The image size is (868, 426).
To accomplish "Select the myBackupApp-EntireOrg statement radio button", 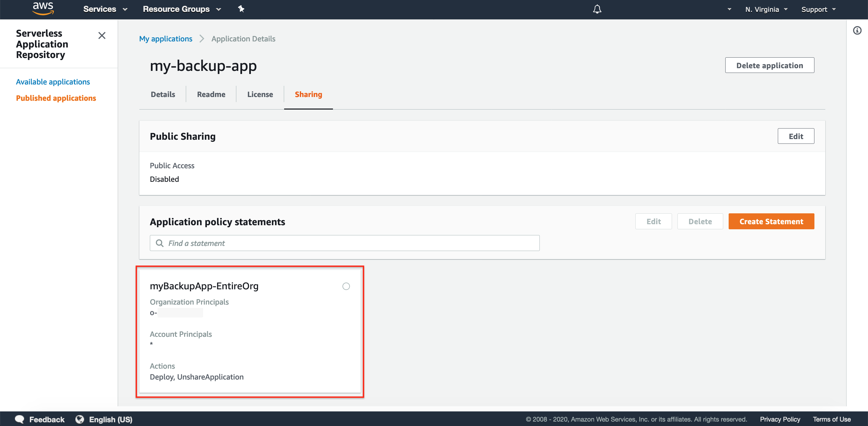I will point(346,286).
